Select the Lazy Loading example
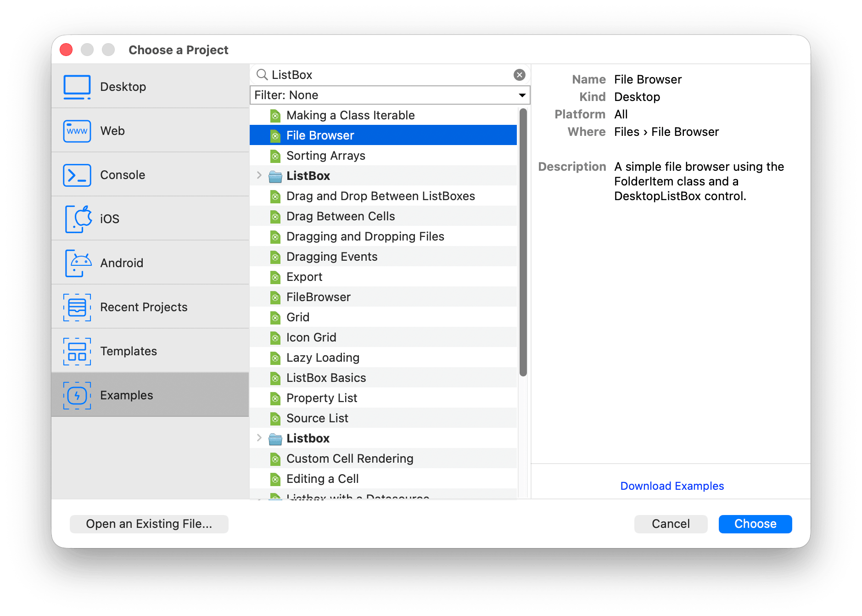 tap(323, 358)
